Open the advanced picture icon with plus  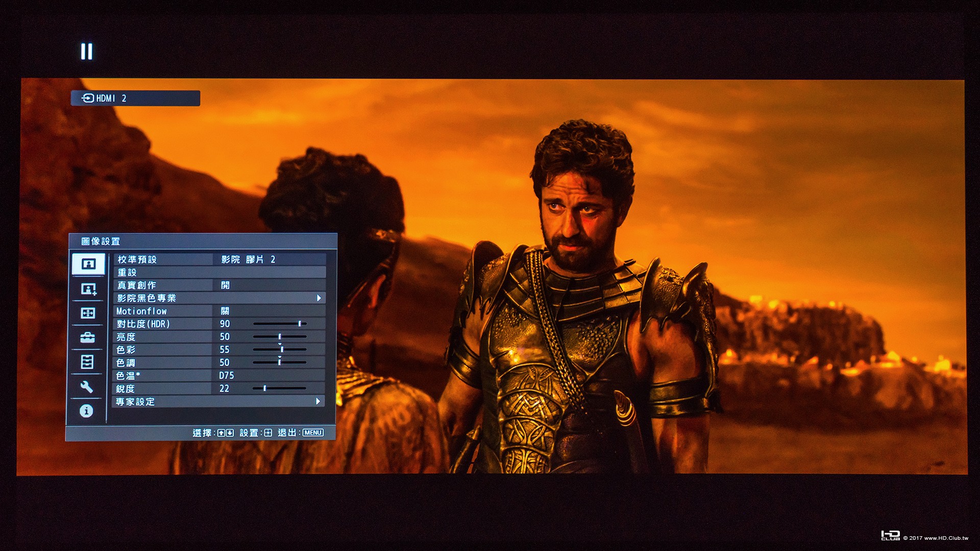click(x=88, y=289)
